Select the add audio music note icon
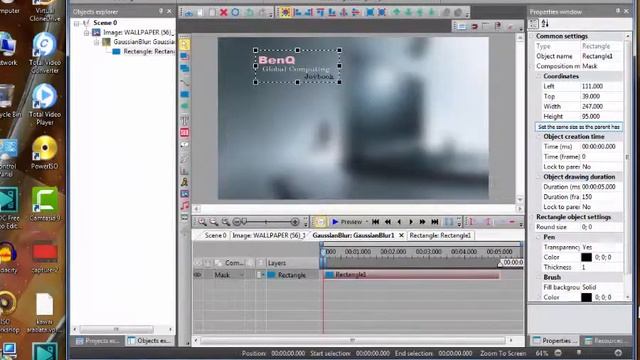Image resolution: width=640 pixels, height=360 pixels. click(x=184, y=206)
